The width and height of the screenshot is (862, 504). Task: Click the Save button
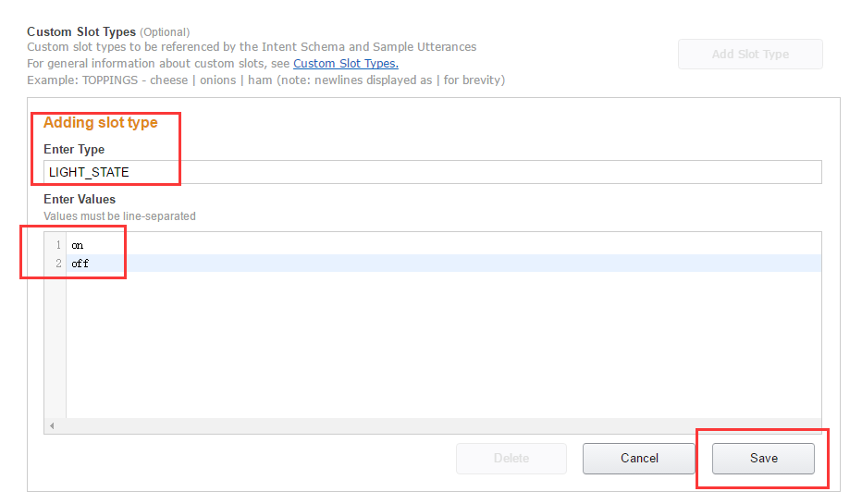click(x=763, y=459)
